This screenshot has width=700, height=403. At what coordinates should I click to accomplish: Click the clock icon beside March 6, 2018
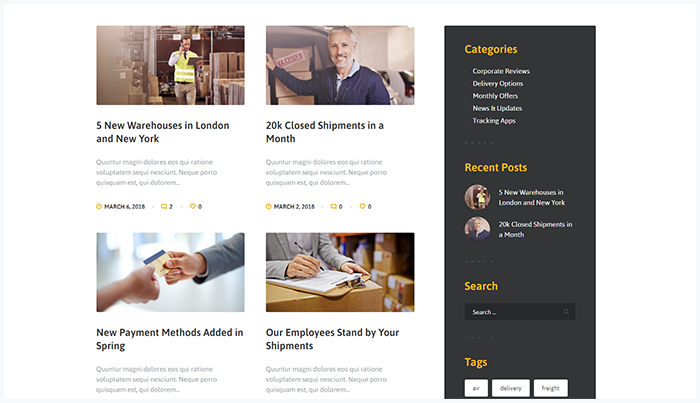99,207
